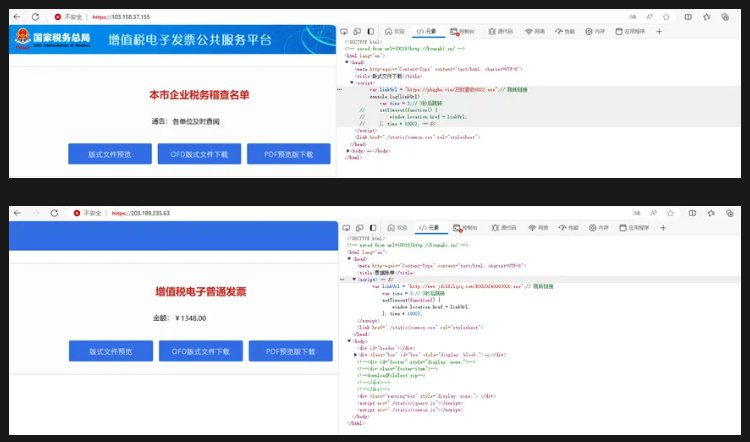Select the jquery.js script line in bottom DevTools
Viewport: 750px width, 442px height.
point(410,403)
